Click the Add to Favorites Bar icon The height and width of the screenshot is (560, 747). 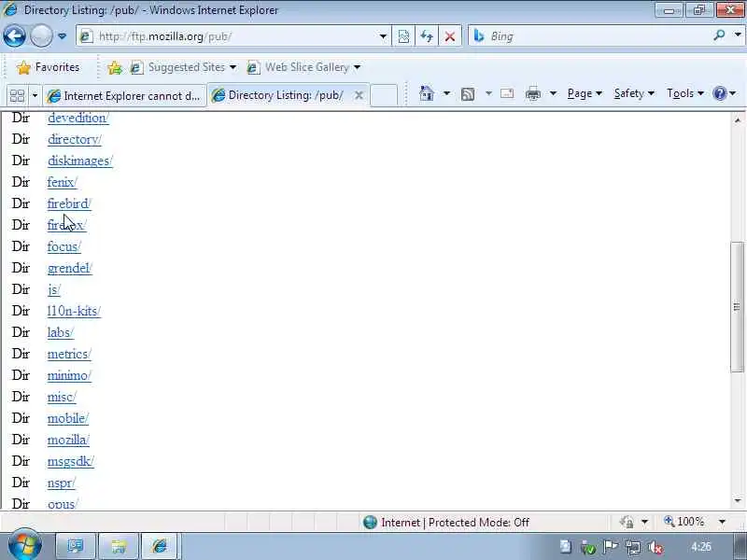click(x=114, y=67)
